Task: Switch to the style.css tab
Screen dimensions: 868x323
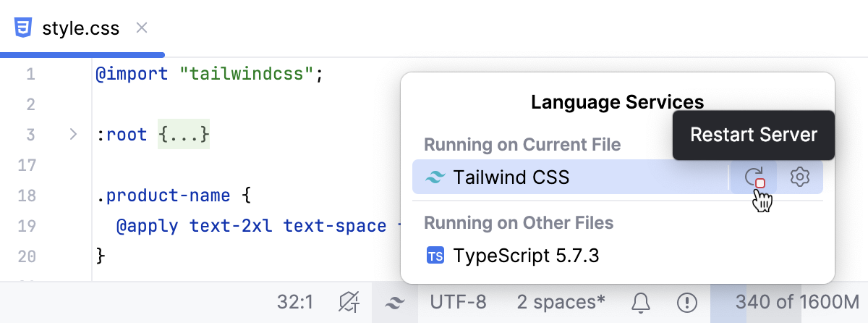Action: tap(80, 29)
